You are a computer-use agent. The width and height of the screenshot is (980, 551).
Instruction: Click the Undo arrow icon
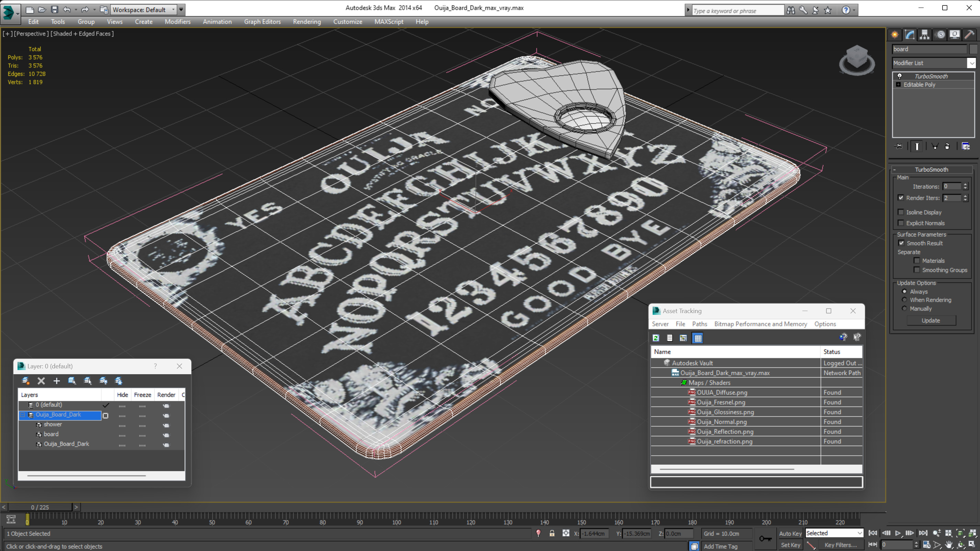pos(67,10)
